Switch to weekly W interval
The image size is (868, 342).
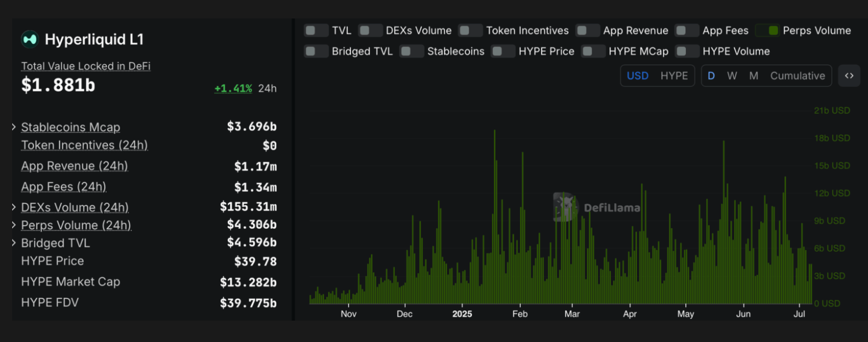732,76
